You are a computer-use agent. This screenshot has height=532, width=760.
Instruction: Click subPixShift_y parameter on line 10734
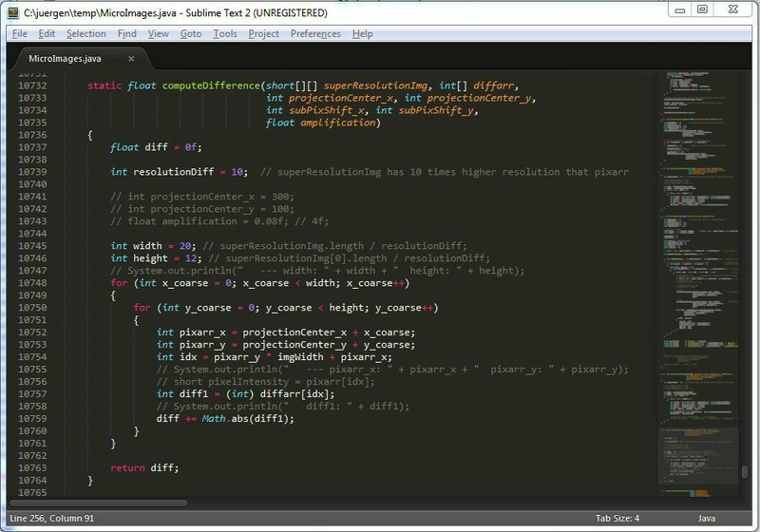pyautogui.click(x=436, y=110)
